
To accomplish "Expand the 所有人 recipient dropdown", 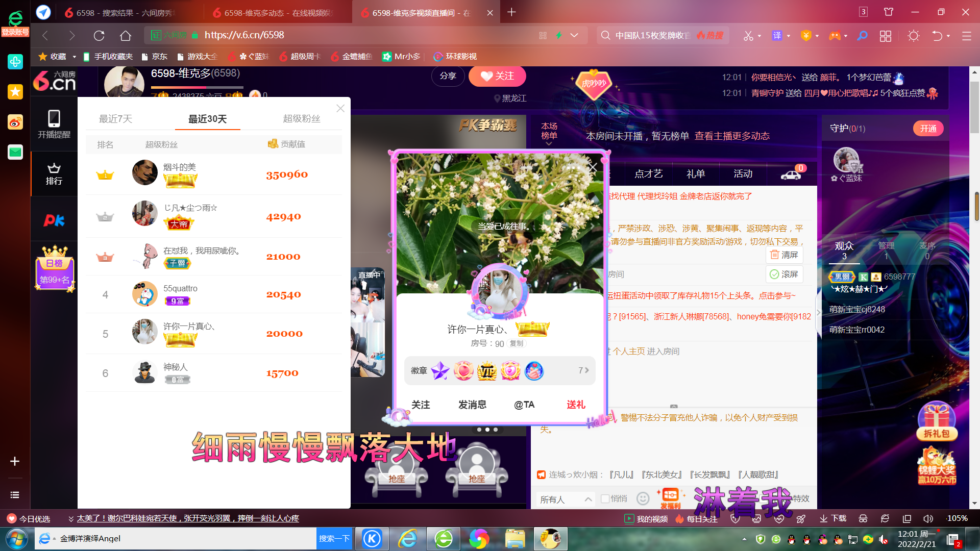I will [x=566, y=499].
